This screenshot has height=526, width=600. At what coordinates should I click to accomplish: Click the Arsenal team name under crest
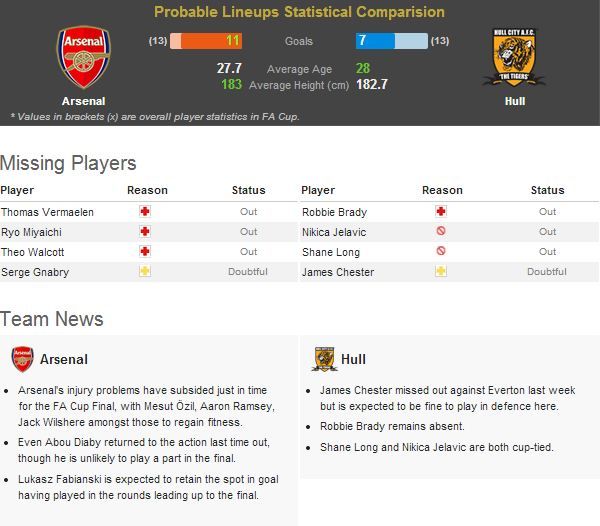click(83, 101)
